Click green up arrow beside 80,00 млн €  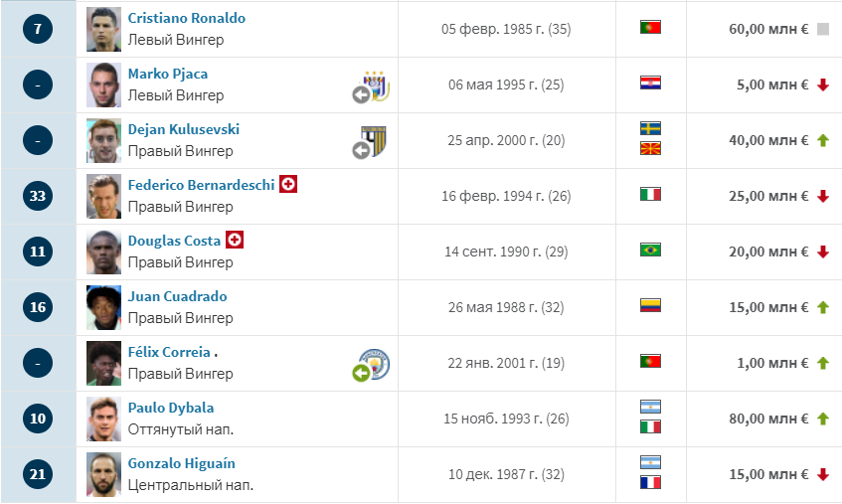pyautogui.click(x=822, y=419)
